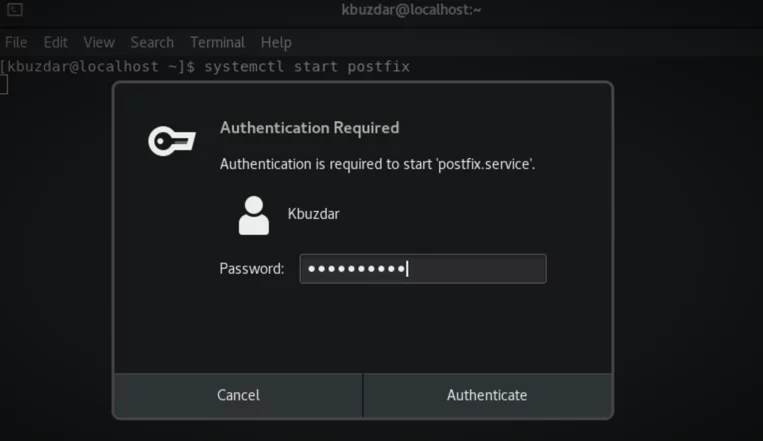Click the Password label
The image size is (763, 441).
[252, 269]
